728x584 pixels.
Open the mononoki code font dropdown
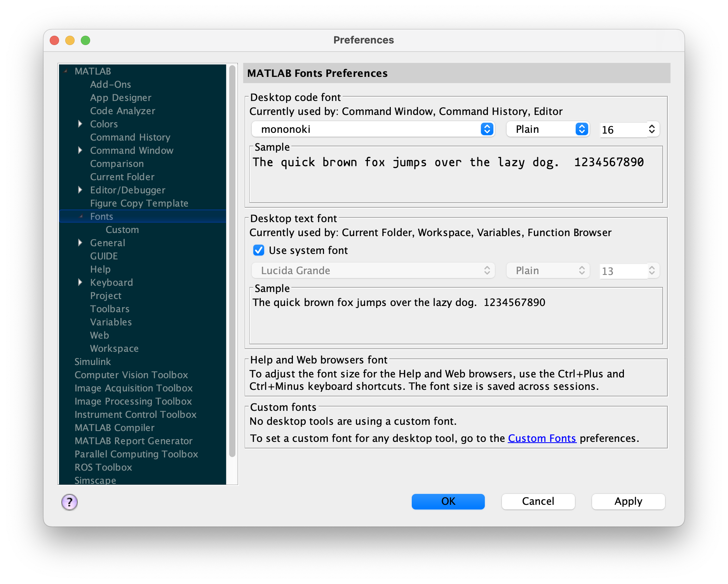click(373, 129)
